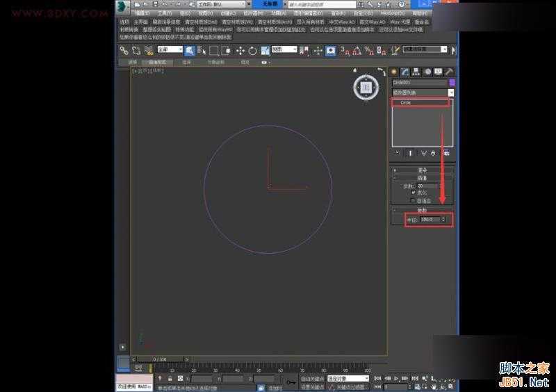
Task: Click the Go to Start playback button
Action: click(377, 379)
